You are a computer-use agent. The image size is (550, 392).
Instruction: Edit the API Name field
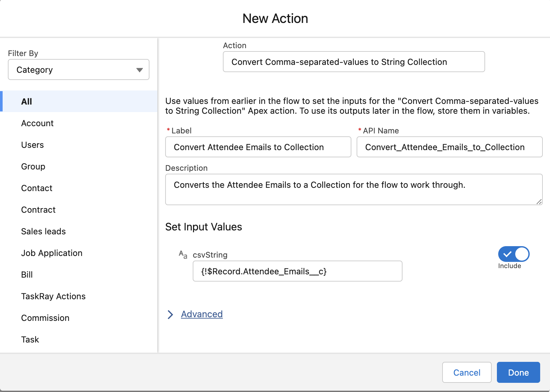(x=449, y=147)
